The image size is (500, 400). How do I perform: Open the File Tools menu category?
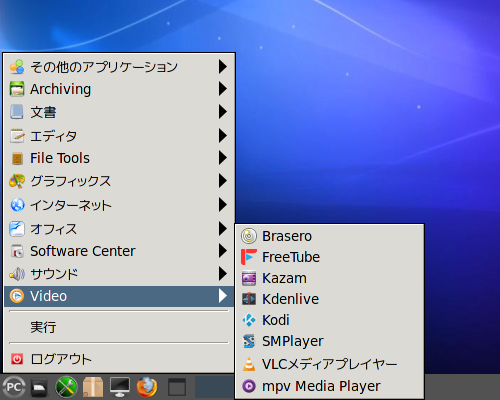coord(119,158)
